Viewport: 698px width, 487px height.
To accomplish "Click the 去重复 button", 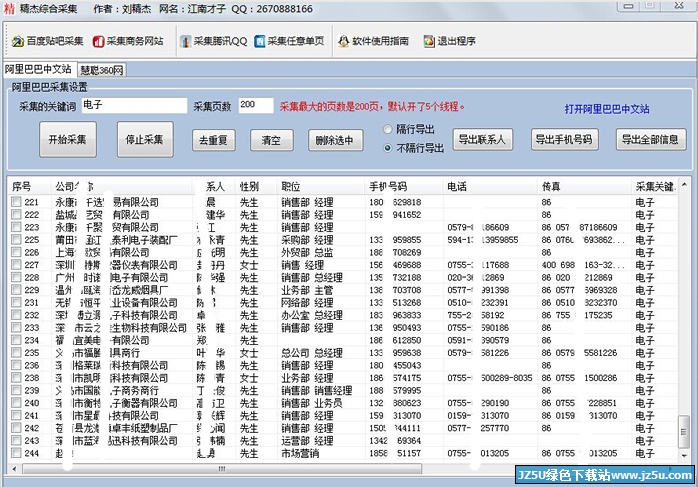I will [214, 141].
